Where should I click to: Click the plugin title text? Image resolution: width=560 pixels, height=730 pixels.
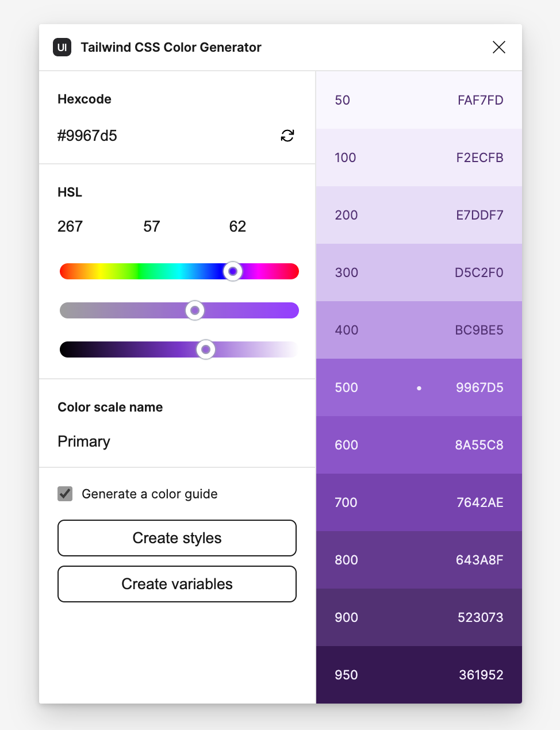171,47
